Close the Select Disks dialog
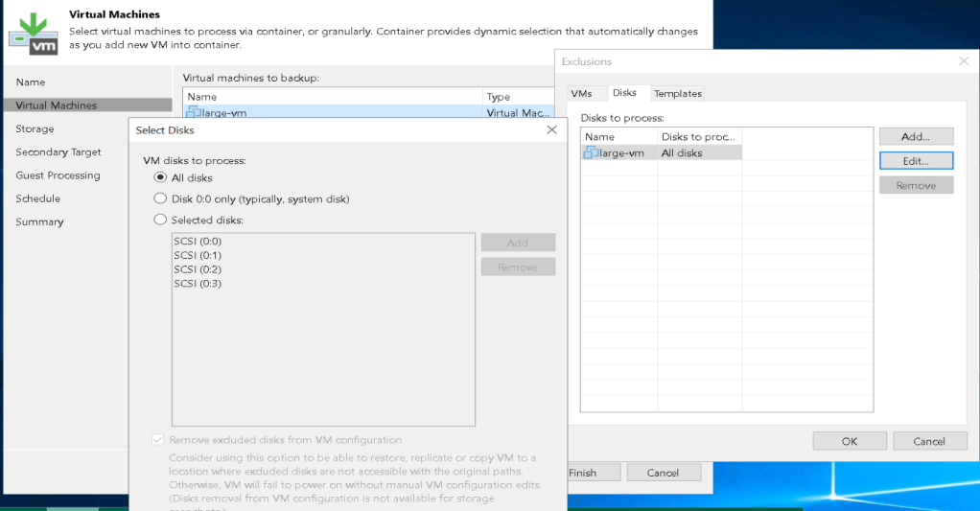This screenshot has width=980, height=511. tap(551, 129)
